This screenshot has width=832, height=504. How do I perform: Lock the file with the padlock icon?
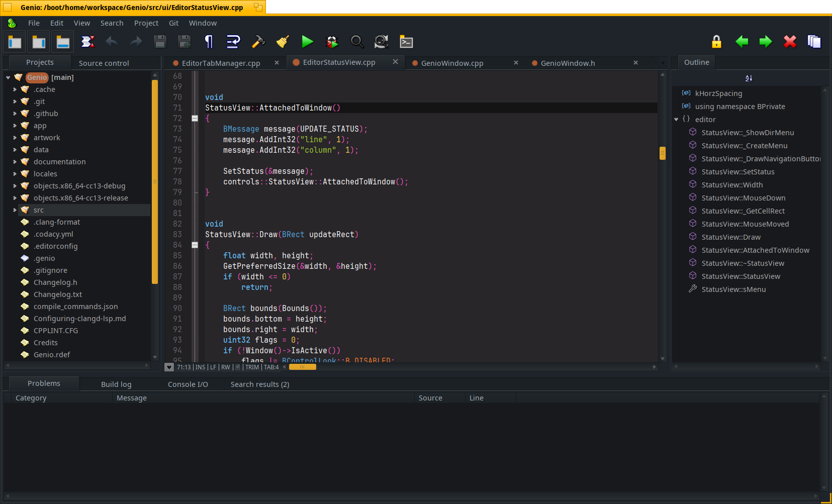click(x=716, y=42)
